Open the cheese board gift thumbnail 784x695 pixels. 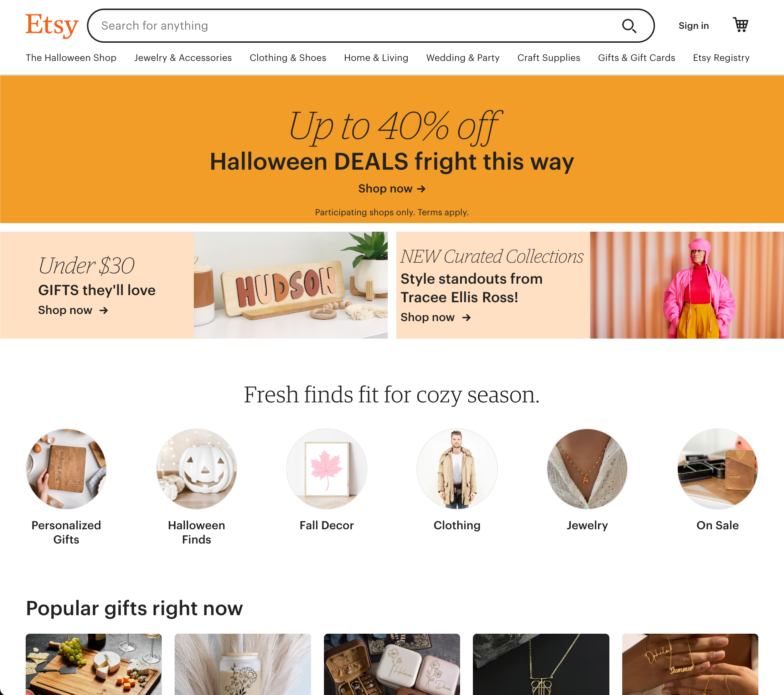pyautogui.click(x=94, y=664)
